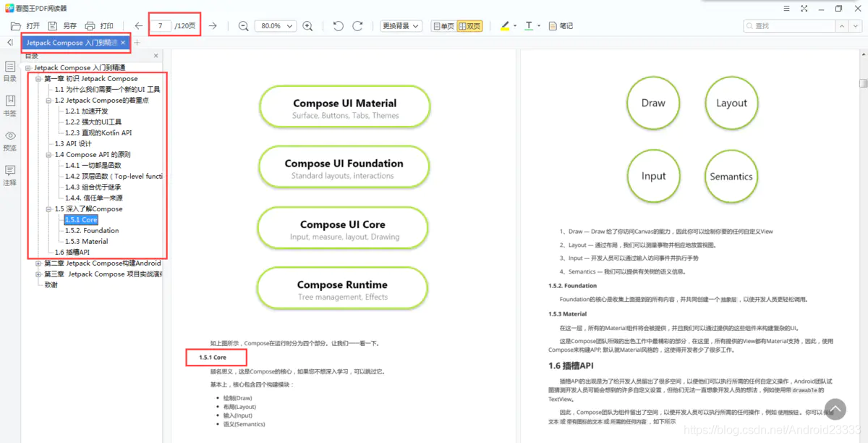Jump to 1.2.2 强大的UI工具 entry
Viewport: 868px width, 443px height.
pyautogui.click(x=93, y=122)
